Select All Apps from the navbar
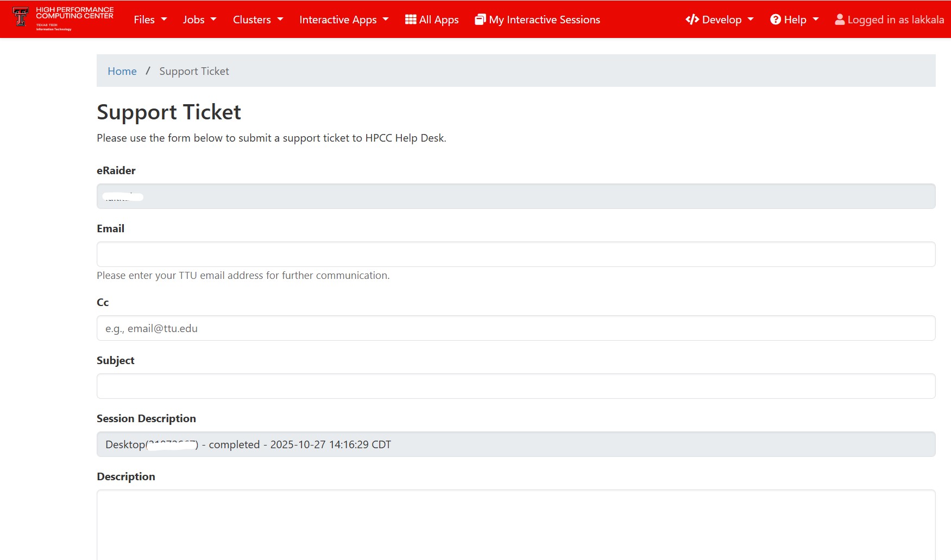Viewport: 951px width, 560px height. click(432, 19)
